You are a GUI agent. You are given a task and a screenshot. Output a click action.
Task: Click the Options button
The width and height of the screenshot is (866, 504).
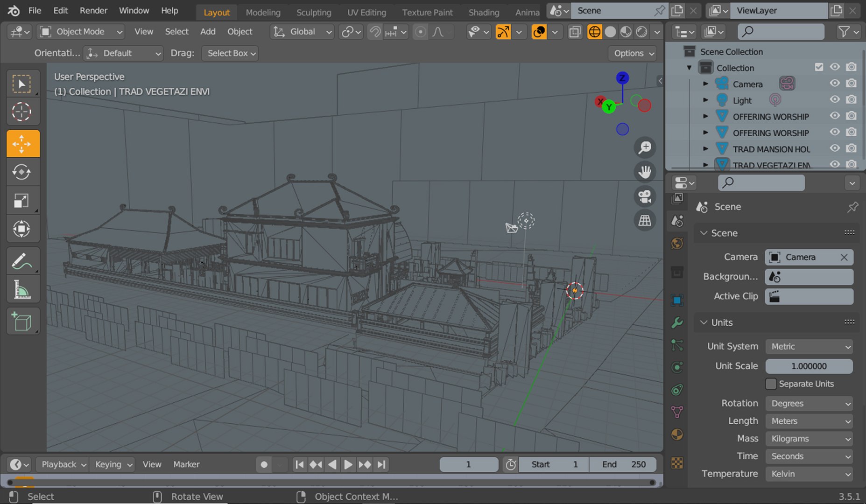click(x=633, y=53)
